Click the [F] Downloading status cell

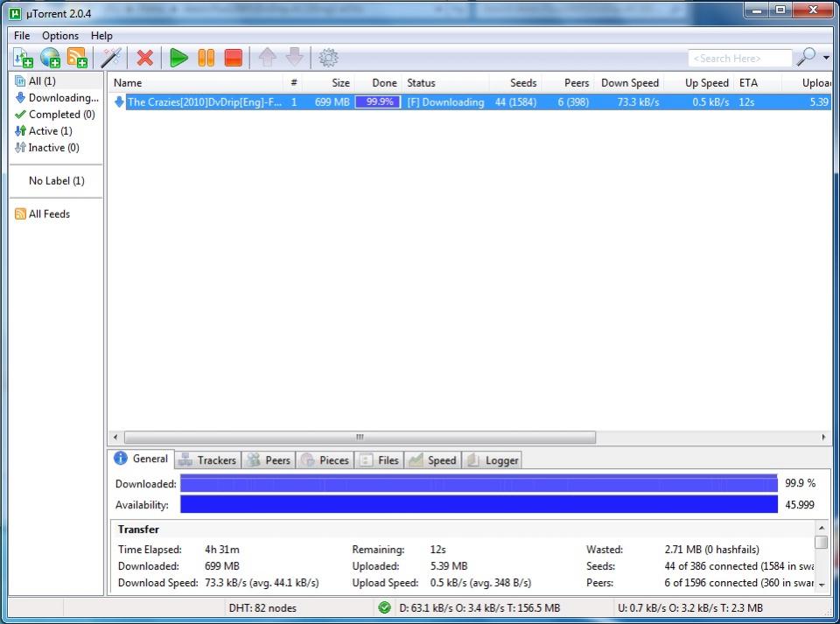[445, 102]
